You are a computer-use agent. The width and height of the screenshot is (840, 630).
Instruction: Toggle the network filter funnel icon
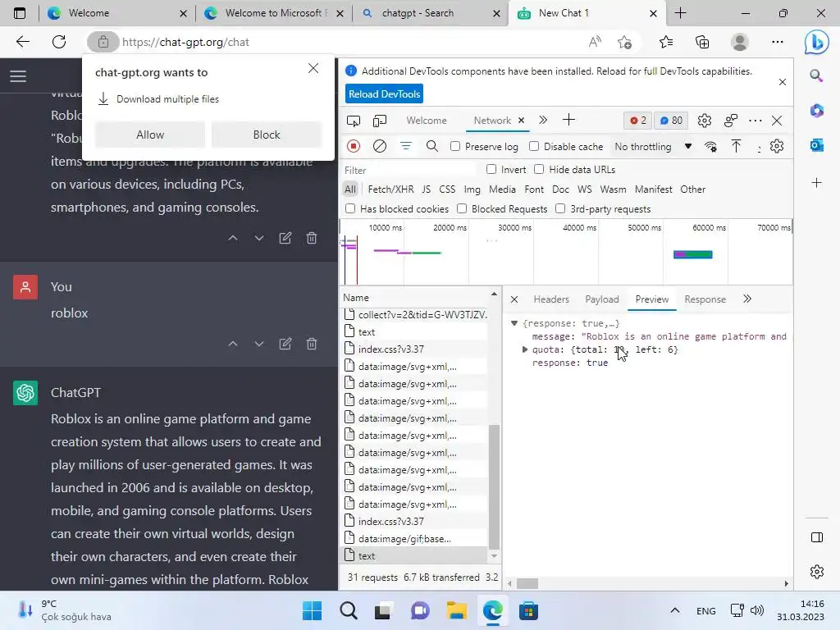pyautogui.click(x=406, y=146)
